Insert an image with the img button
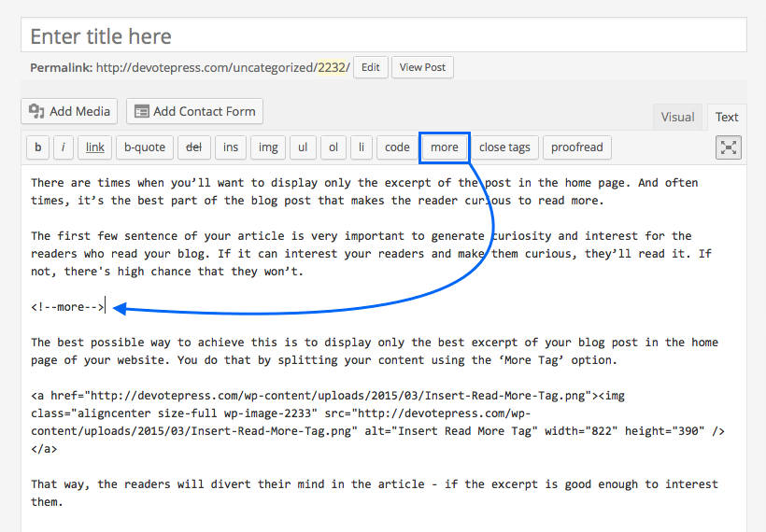The width and height of the screenshot is (766, 532). coord(268,147)
